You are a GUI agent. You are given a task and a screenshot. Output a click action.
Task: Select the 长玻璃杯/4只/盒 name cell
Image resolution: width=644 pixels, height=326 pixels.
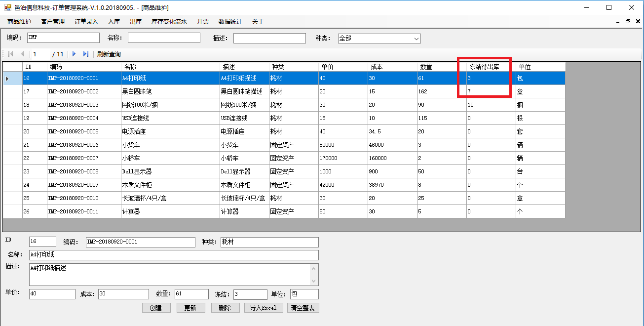pos(170,198)
